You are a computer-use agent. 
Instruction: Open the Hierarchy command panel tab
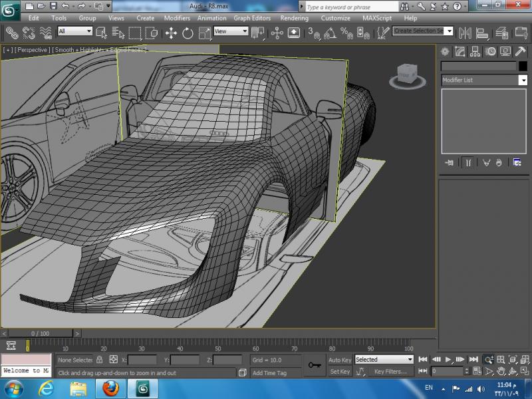point(475,51)
